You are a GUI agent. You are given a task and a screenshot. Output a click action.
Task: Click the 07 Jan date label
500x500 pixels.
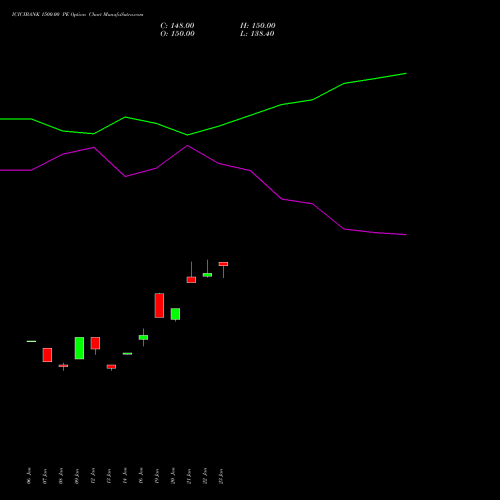45,476
